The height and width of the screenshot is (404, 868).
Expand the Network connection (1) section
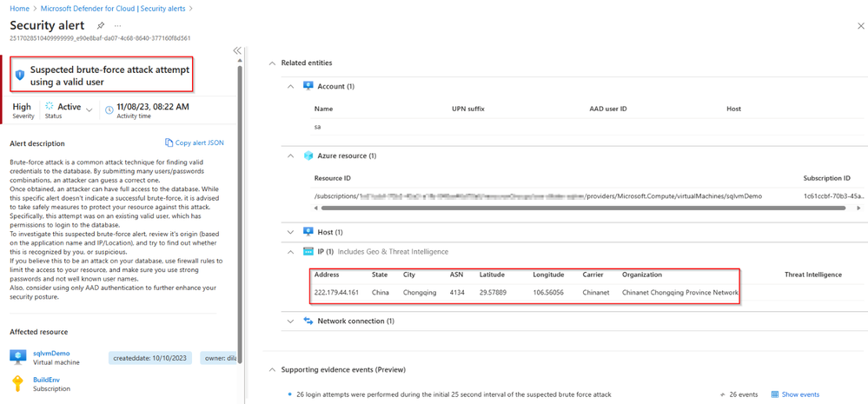[x=290, y=321]
